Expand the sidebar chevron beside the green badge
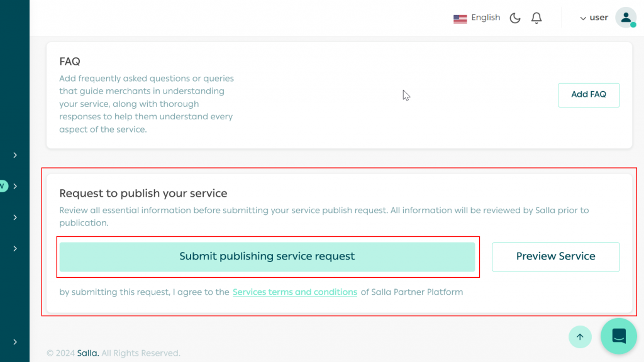This screenshot has width=644, height=362. (x=15, y=186)
